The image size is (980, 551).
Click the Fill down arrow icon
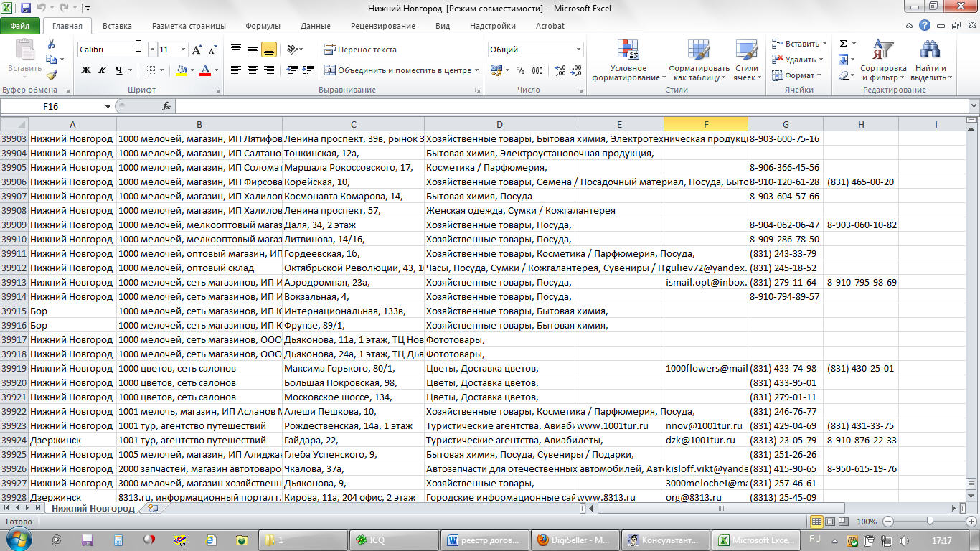pyautogui.click(x=844, y=60)
